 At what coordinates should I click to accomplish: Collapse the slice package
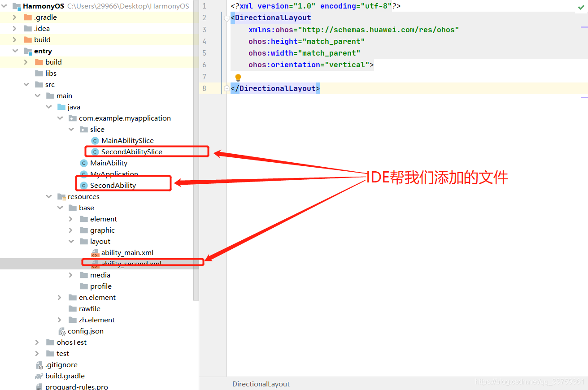click(x=71, y=130)
